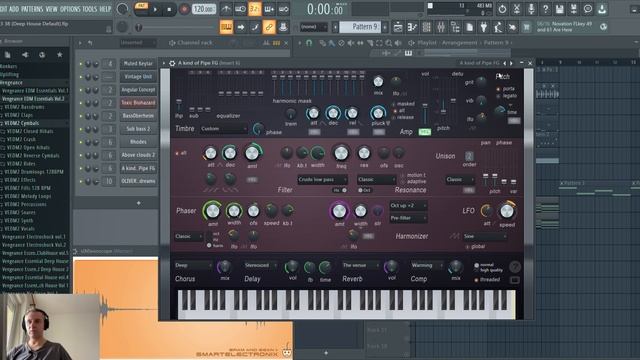The image size is (640, 360).
Task: Click the plugin gear settings icon
Action: point(172,63)
